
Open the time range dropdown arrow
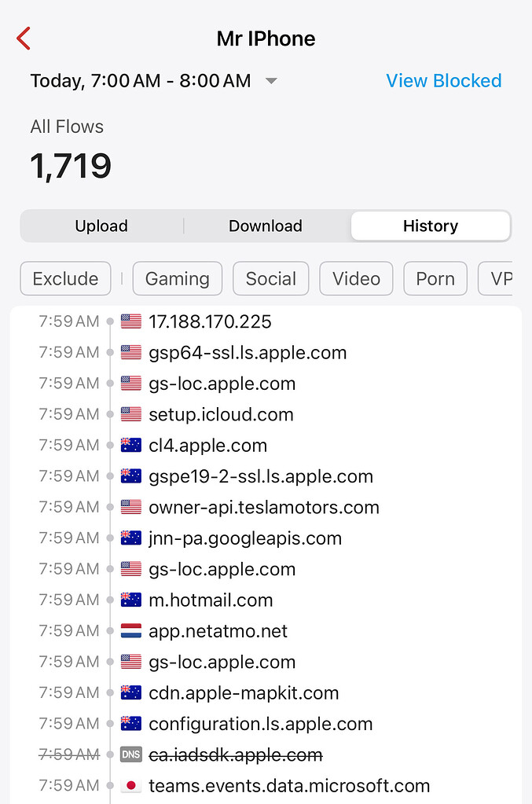click(271, 81)
